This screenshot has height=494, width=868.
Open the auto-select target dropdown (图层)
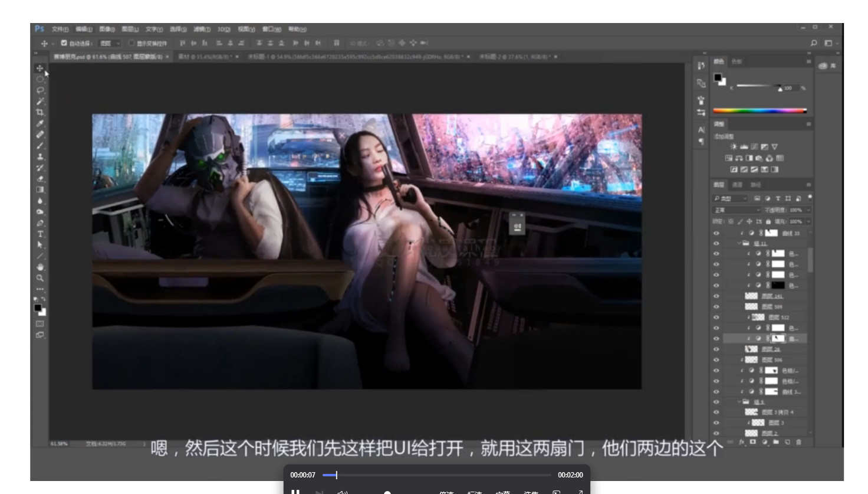109,43
